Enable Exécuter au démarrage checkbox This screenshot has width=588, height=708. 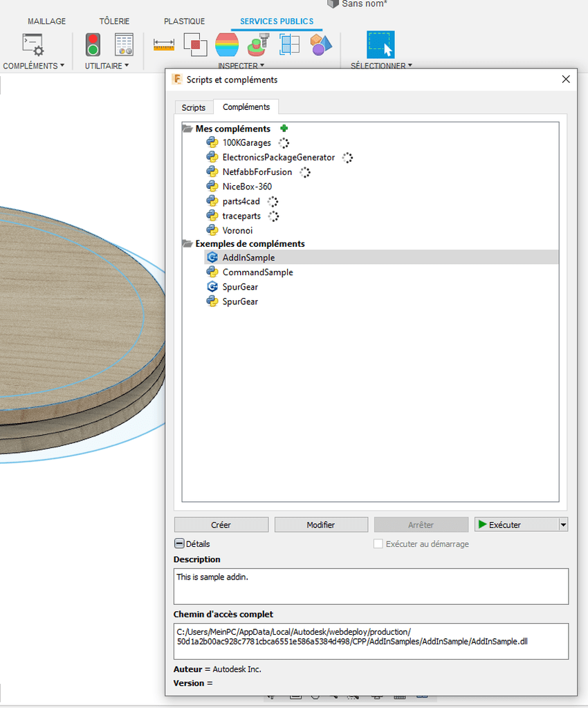(378, 543)
